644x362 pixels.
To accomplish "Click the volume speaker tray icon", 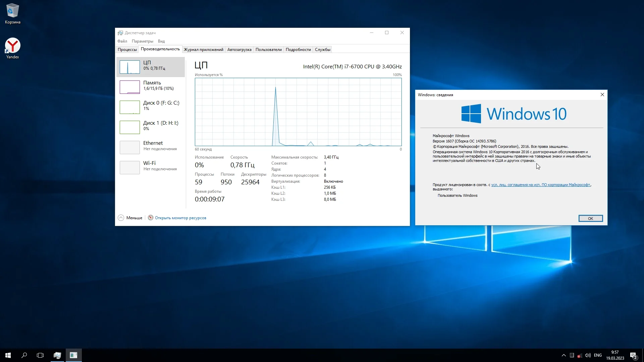I will pyautogui.click(x=588, y=355).
